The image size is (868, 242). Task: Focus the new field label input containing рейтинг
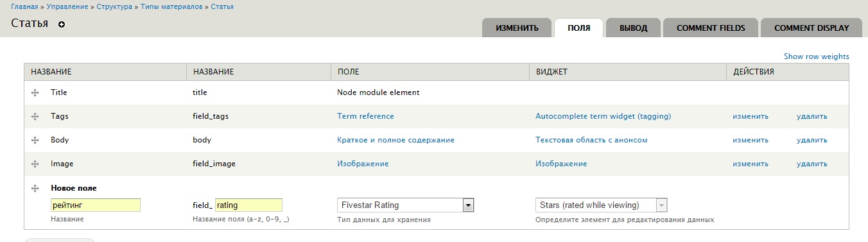pos(96,205)
